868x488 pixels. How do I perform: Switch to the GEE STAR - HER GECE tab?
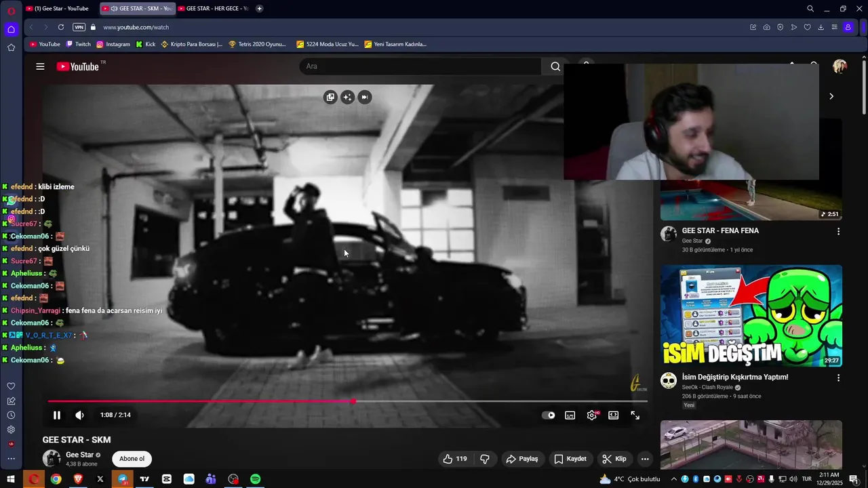click(x=213, y=9)
